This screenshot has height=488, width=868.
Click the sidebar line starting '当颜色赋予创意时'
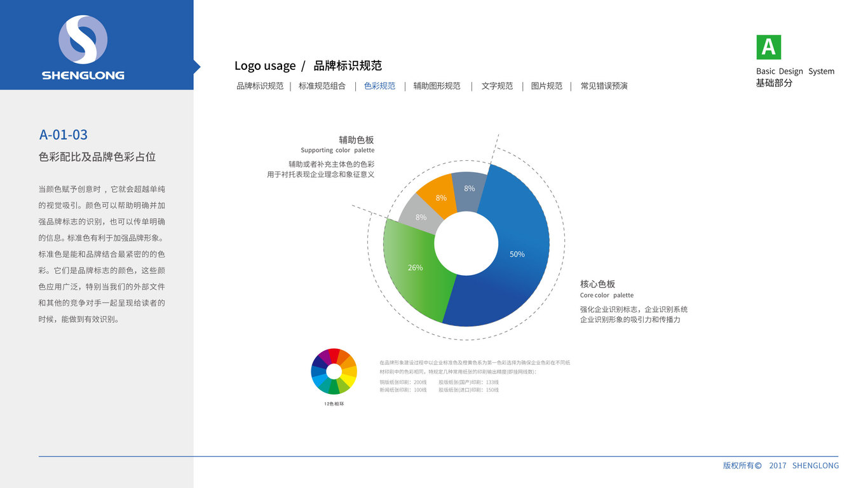[102, 189]
